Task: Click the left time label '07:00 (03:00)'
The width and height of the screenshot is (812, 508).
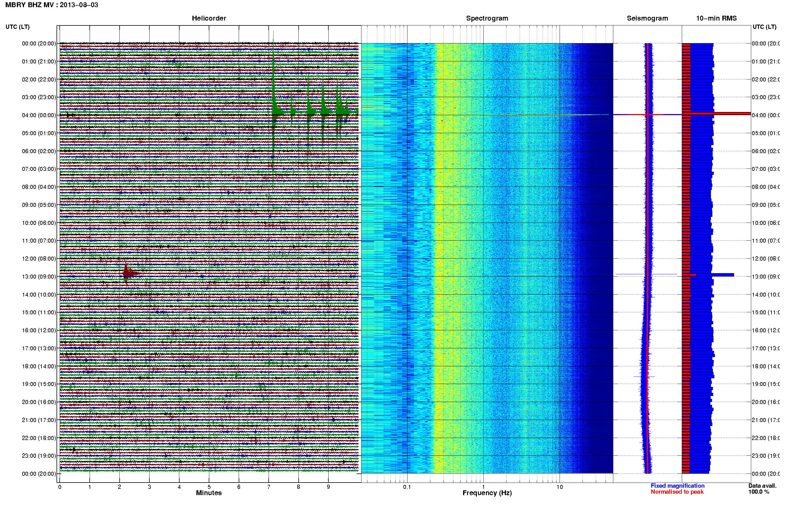Action: point(39,169)
